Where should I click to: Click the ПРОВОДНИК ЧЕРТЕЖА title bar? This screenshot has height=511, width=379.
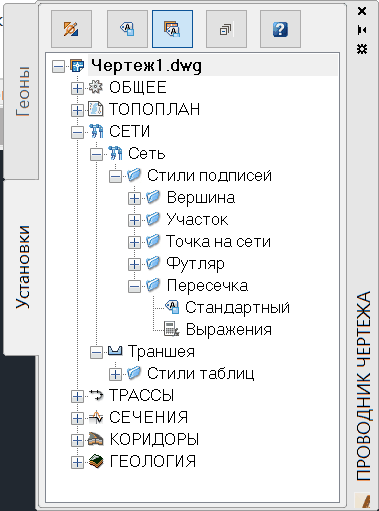coord(363,386)
